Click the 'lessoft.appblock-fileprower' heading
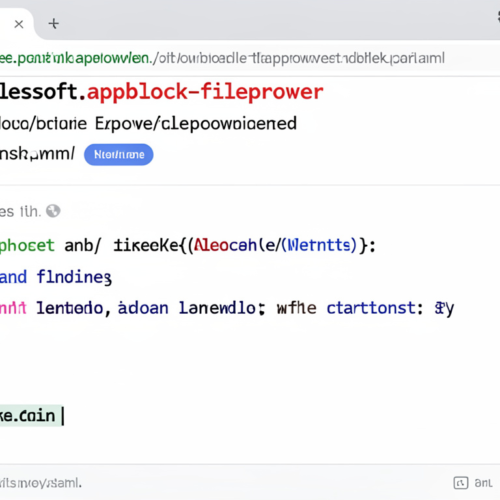Screen dimensions: 500x500 [x=162, y=92]
